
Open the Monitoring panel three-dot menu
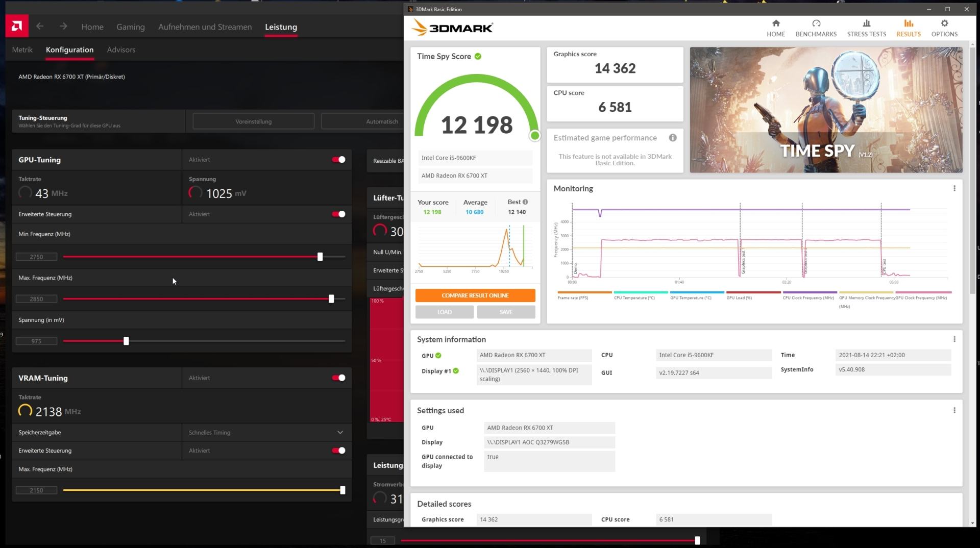click(x=954, y=188)
